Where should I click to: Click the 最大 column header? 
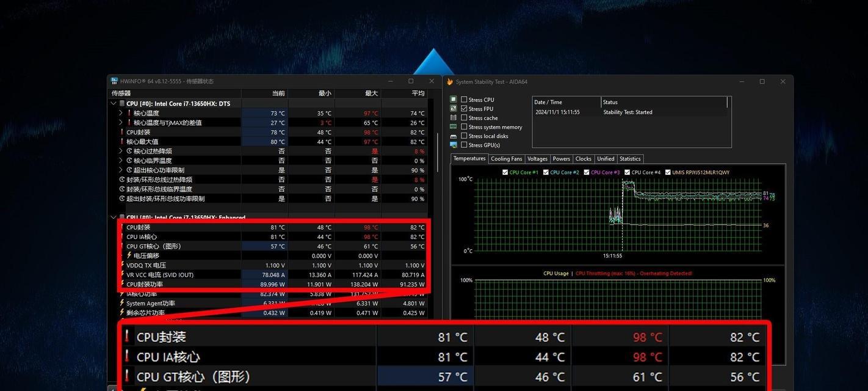[358, 93]
